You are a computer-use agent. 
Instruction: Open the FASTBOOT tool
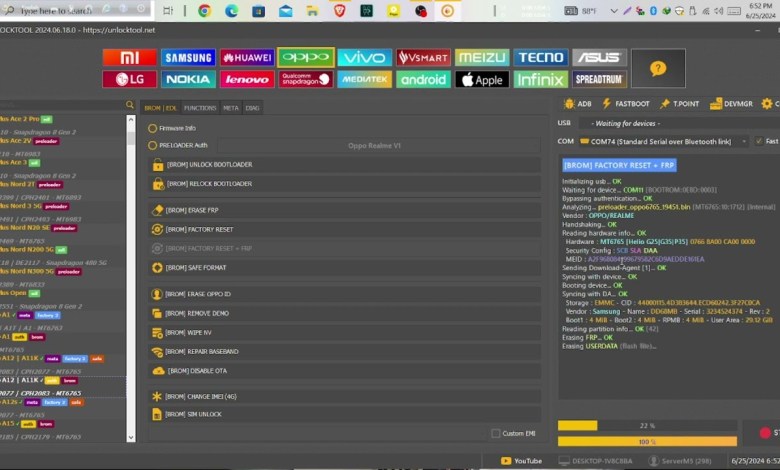626,103
